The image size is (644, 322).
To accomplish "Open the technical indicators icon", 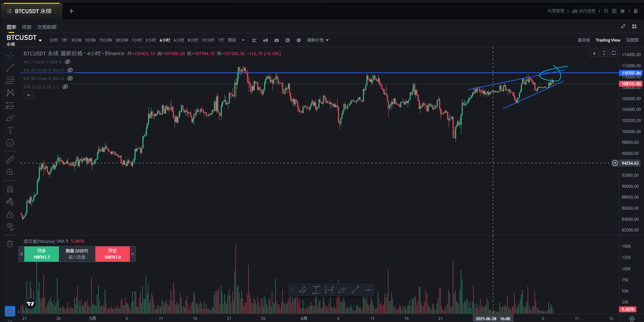I will (254, 40).
